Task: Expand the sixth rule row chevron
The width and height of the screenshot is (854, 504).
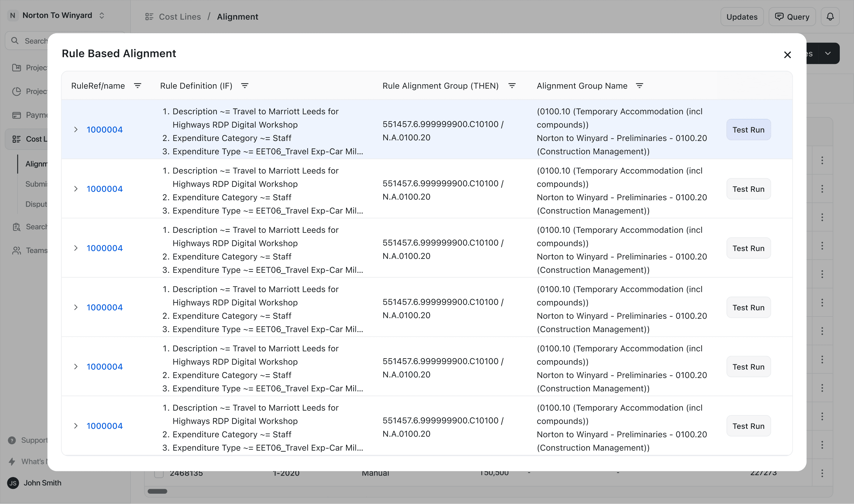Action: pyautogui.click(x=76, y=426)
